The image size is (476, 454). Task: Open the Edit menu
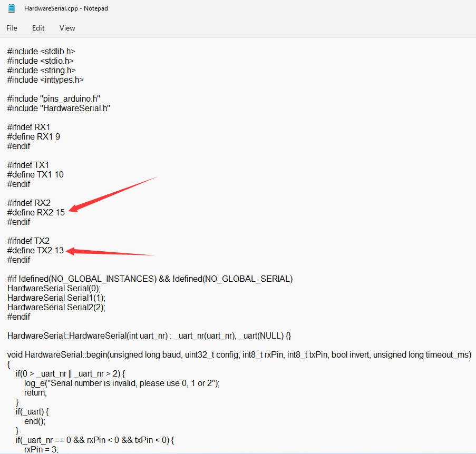38,28
